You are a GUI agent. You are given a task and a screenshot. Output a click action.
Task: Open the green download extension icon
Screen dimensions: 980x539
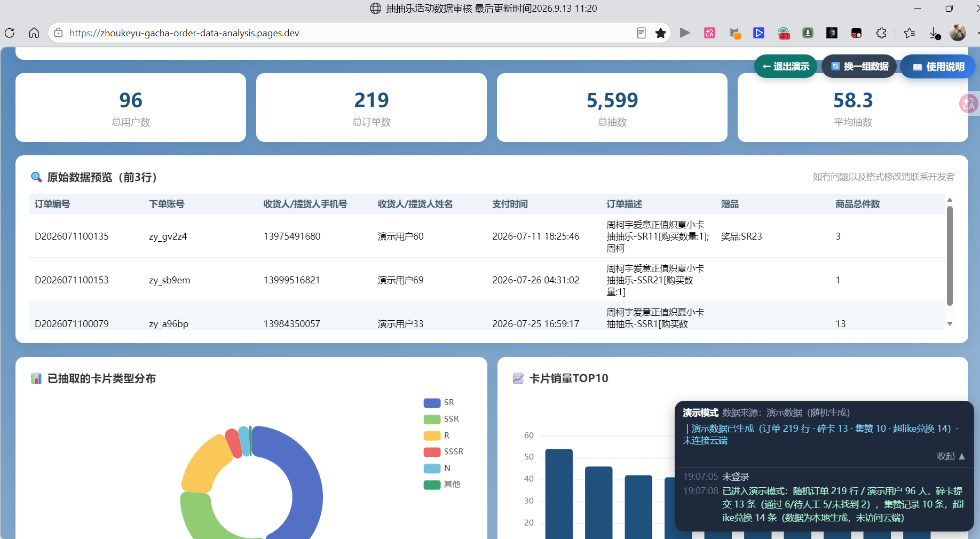(x=808, y=33)
